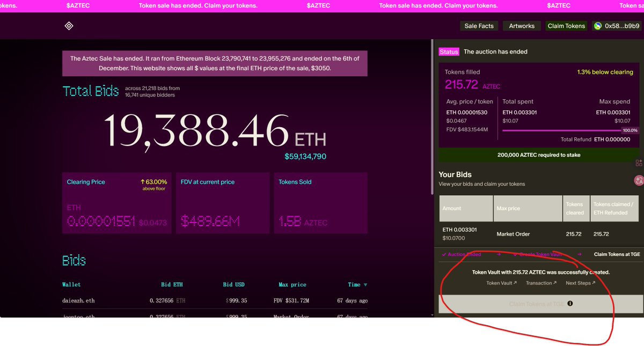Click '67 days ago' in daieazh.eth row

353,301
